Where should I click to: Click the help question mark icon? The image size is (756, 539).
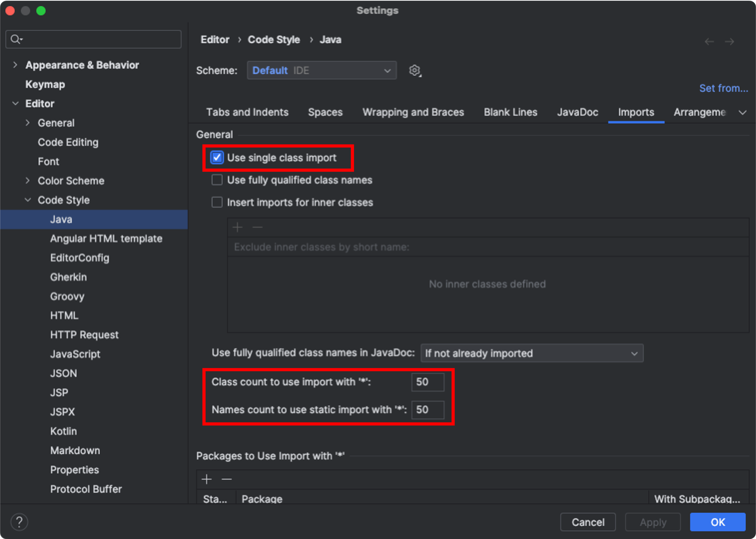coord(19,522)
